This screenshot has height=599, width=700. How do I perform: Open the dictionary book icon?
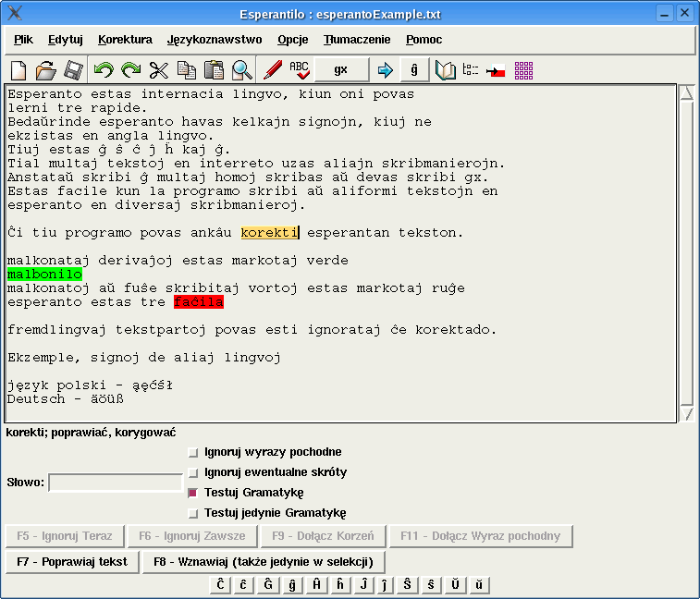point(446,70)
